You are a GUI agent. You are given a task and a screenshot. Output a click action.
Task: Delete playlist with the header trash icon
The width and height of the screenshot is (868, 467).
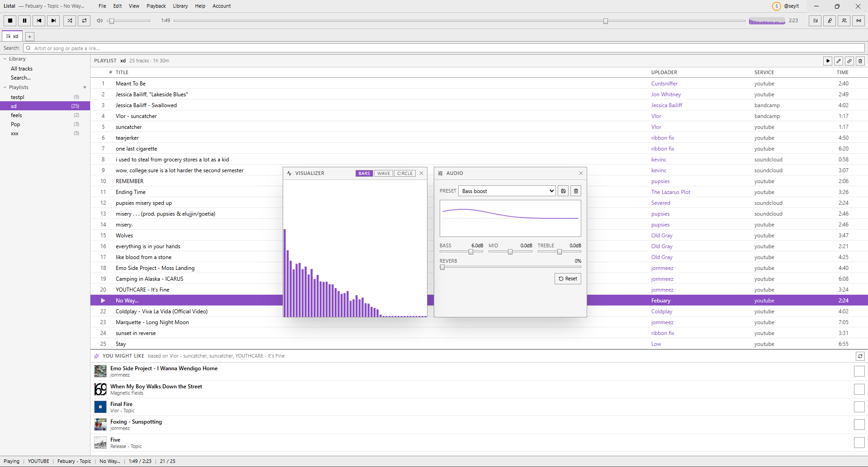860,61
